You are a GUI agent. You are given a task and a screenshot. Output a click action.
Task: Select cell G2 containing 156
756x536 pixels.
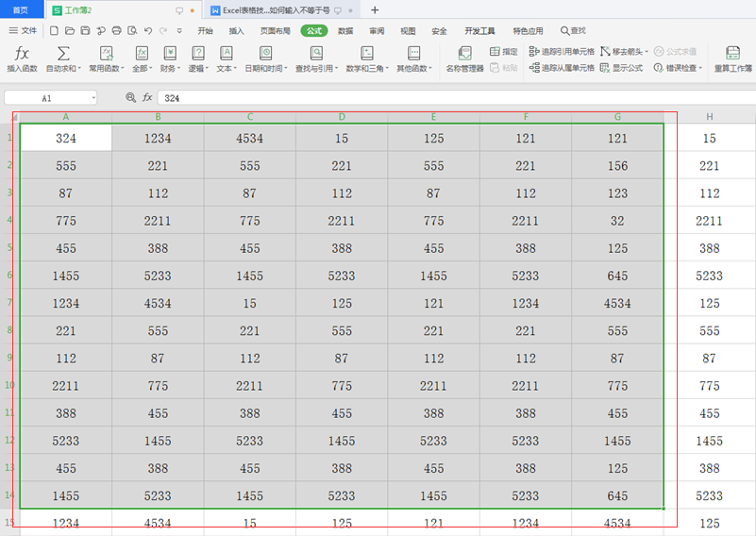point(617,165)
